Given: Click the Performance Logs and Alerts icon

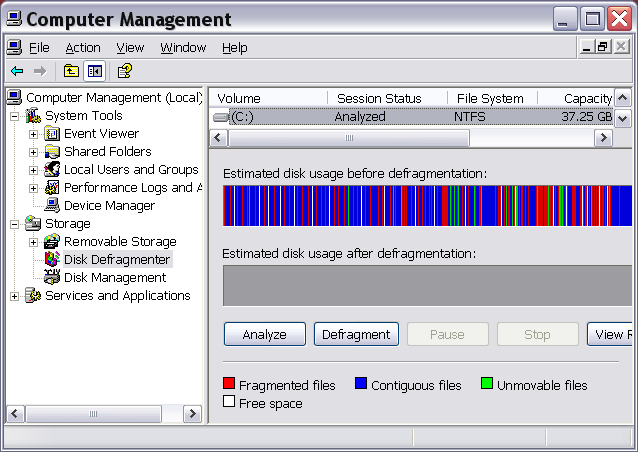Looking at the screenshot, I should coord(52,187).
